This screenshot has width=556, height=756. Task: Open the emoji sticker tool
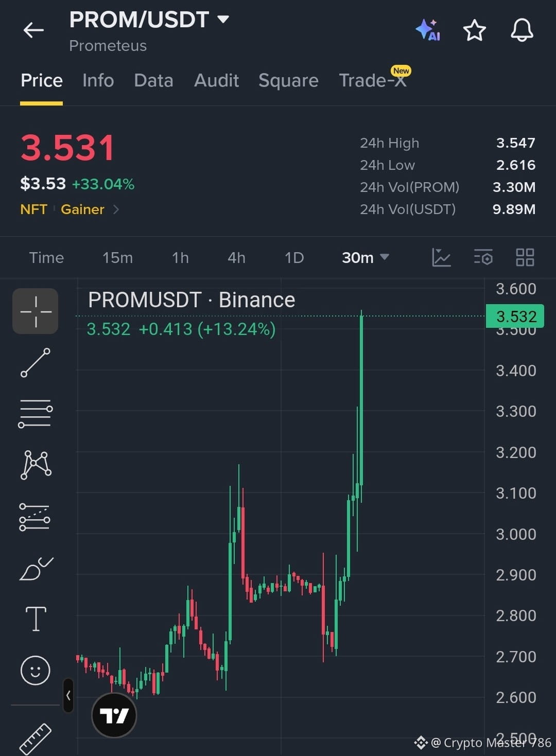36,670
